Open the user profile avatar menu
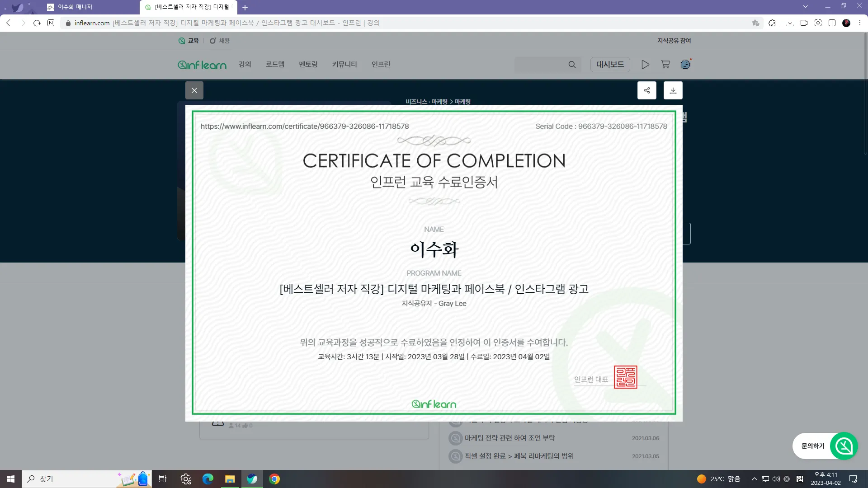The height and width of the screenshot is (488, 868). tap(685, 65)
